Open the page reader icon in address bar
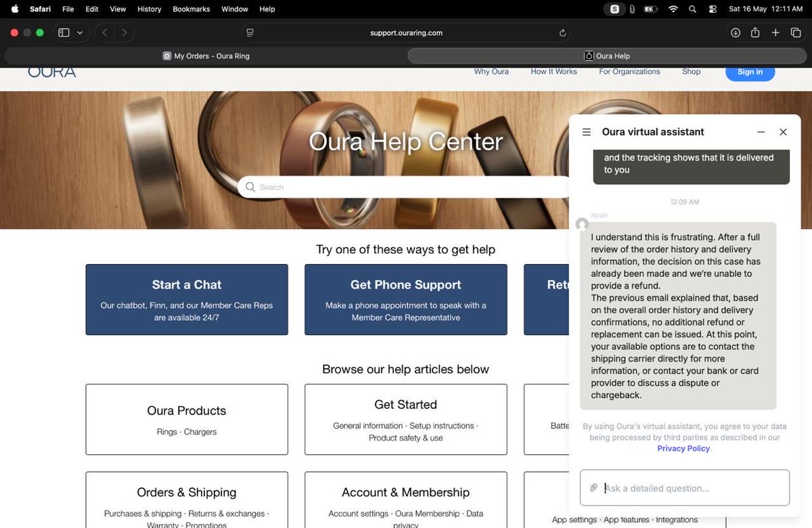The image size is (812, 528). pos(250,32)
